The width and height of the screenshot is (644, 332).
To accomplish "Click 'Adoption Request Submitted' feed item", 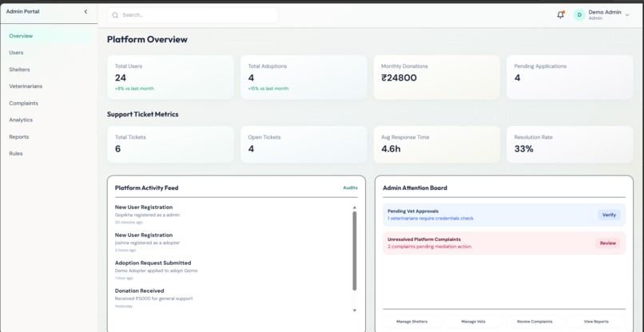I will coord(153,263).
